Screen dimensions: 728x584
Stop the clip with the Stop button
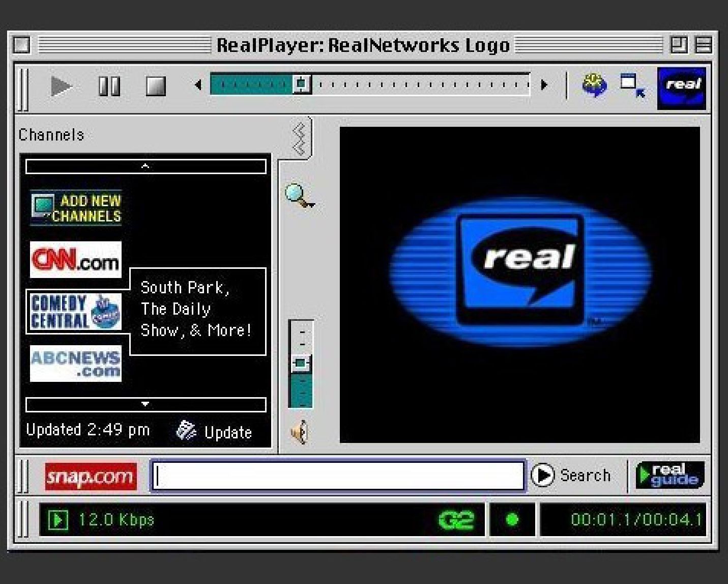click(x=156, y=86)
